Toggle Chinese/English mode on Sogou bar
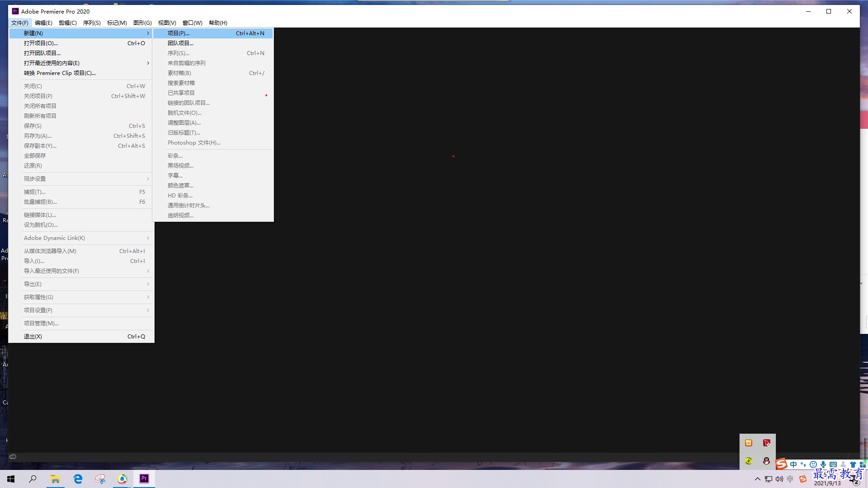The width and height of the screenshot is (868, 488). tap(794, 465)
